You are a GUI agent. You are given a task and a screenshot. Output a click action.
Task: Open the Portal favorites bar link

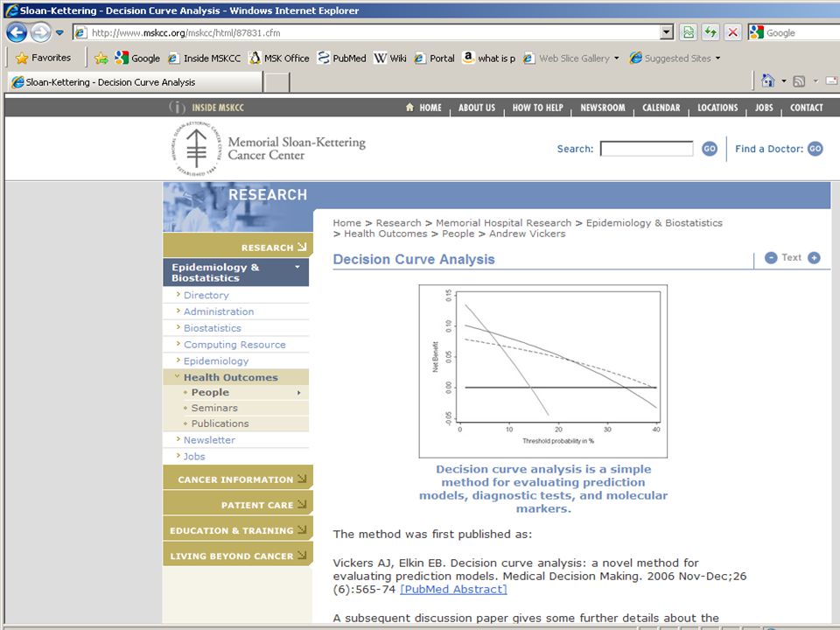point(435,59)
